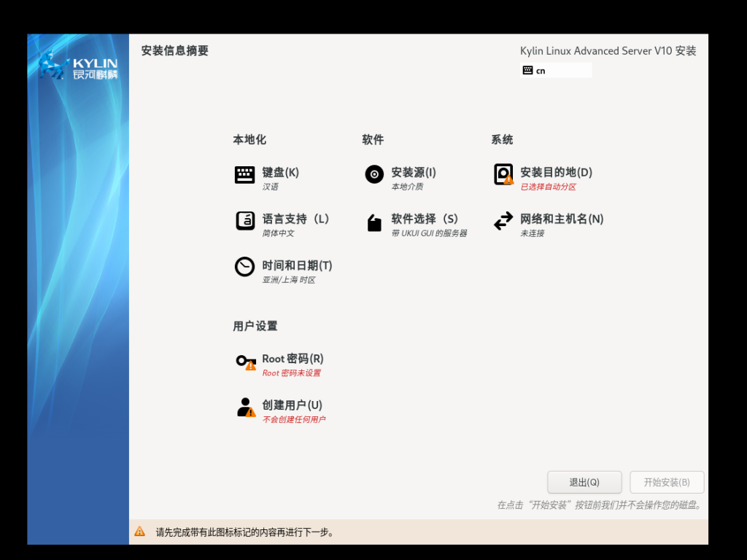Image resolution: width=747 pixels, height=560 pixels.
Task: Open the 键盘(K) keyboard settings icon
Action: click(x=245, y=175)
